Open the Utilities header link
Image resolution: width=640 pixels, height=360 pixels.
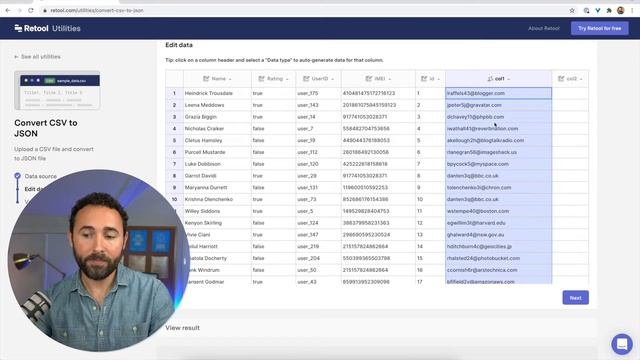(66, 28)
